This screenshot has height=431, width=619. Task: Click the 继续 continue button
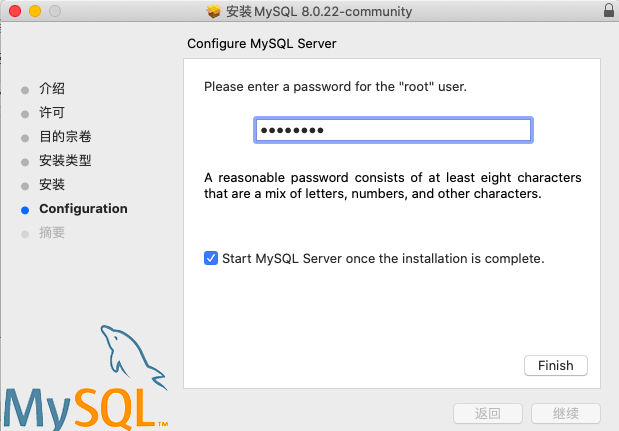click(565, 413)
